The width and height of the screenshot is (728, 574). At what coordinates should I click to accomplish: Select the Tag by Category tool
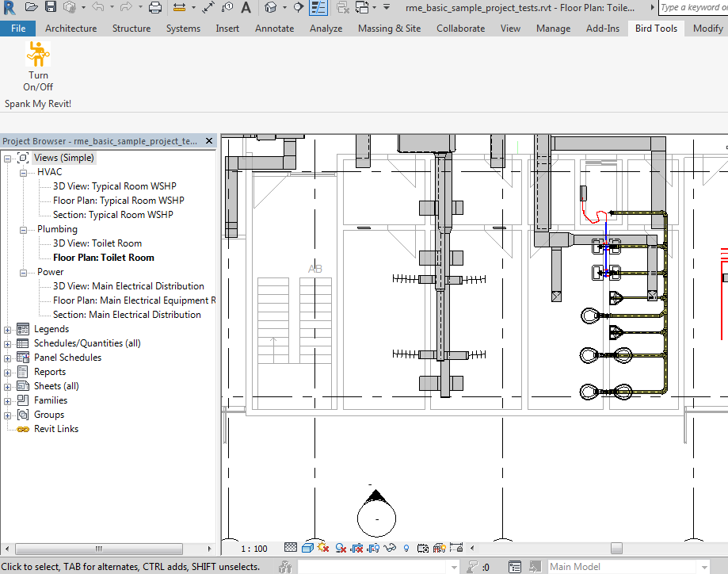pyautogui.click(x=227, y=7)
